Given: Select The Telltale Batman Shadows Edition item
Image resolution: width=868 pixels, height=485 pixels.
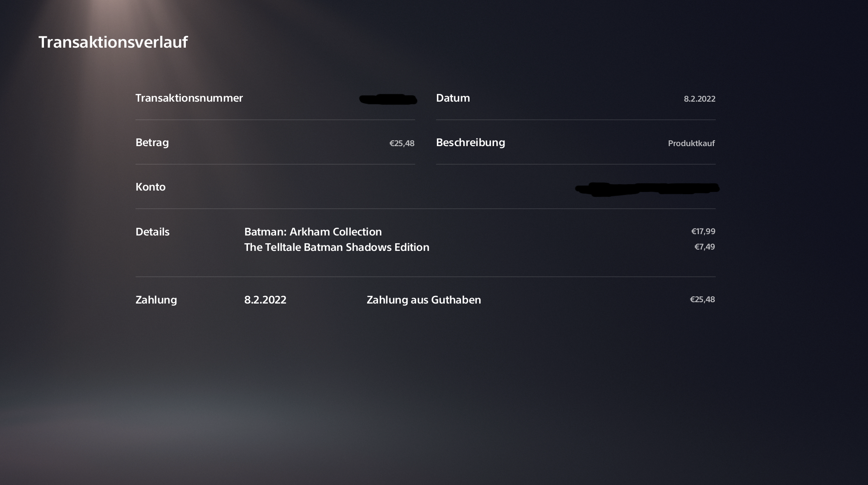Looking at the screenshot, I should [x=336, y=247].
